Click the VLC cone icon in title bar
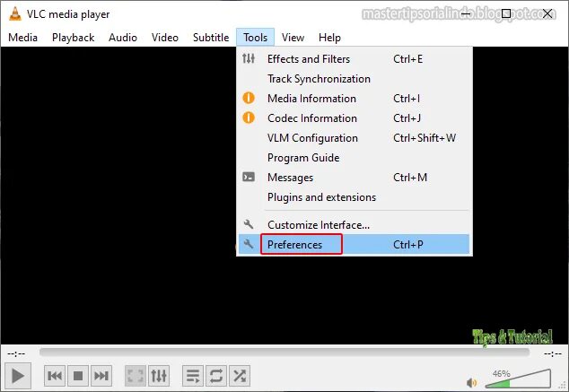Viewport: 569px width, 392px height. click(15, 13)
